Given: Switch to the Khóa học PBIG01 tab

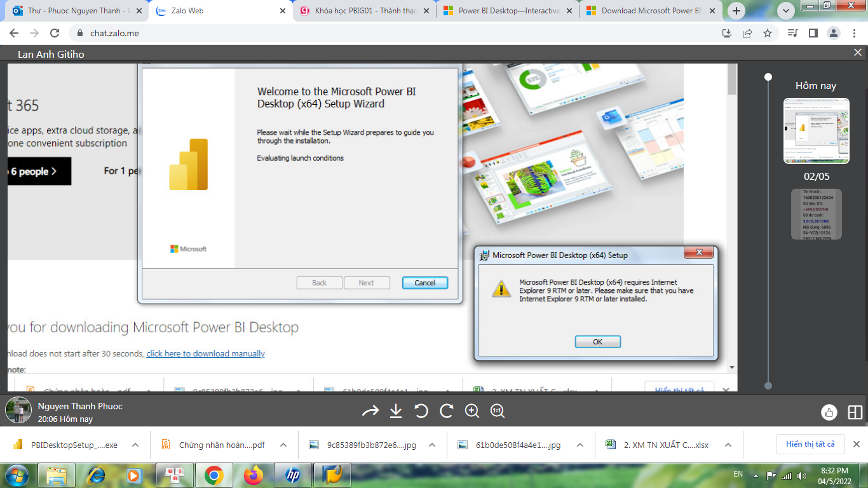Looking at the screenshot, I should pyautogui.click(x=364, y=11).
